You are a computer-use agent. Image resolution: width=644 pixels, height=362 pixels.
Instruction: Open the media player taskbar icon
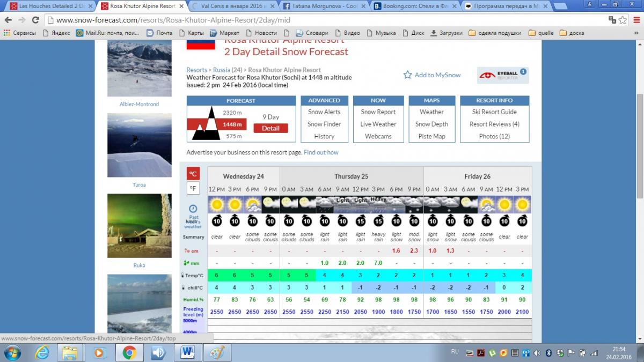[99, 352]
